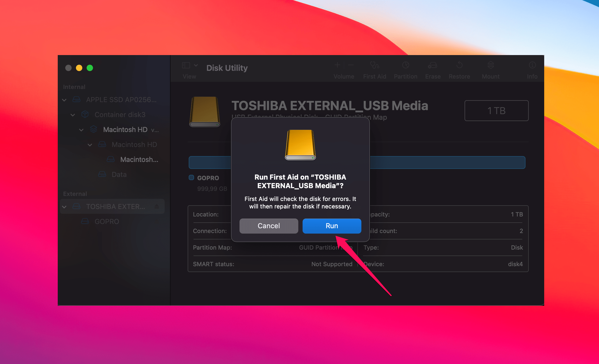The height and width of the screenshot is (364, 599).
Task: Click the GOPRO partition color square
Action: [191, 177]
